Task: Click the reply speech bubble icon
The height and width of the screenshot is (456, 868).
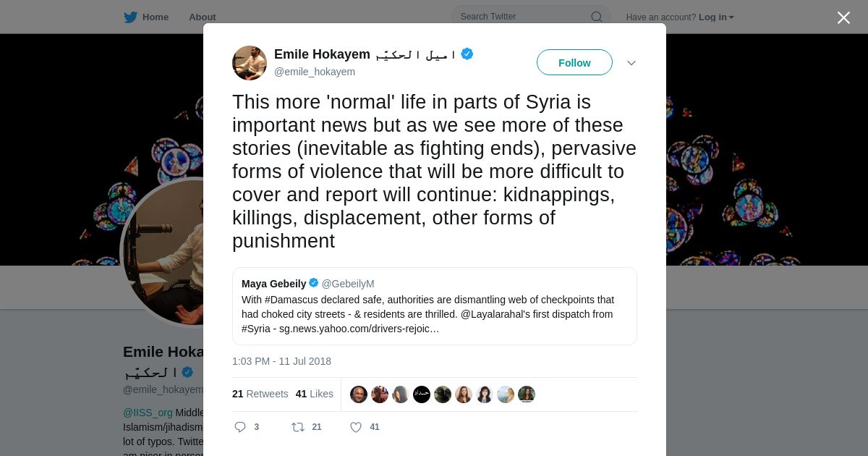Action: (240, 427)
